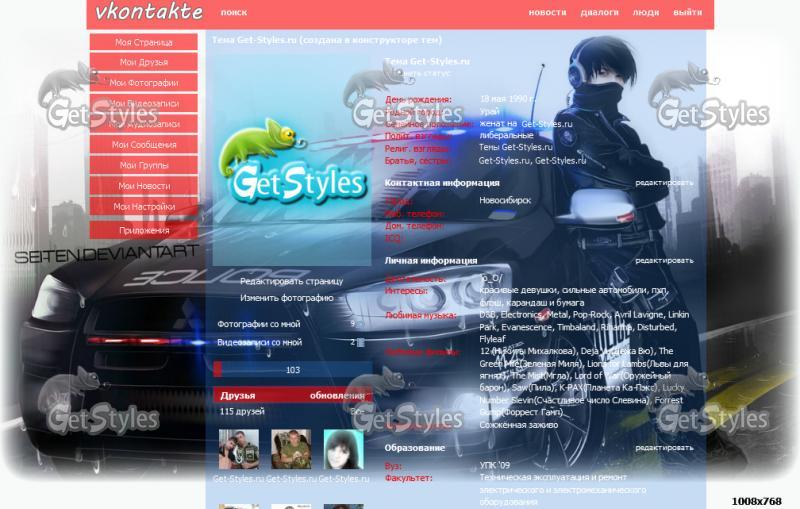
Task: Open second friend avatar in camouflage
Action: (x=291, y=449)
